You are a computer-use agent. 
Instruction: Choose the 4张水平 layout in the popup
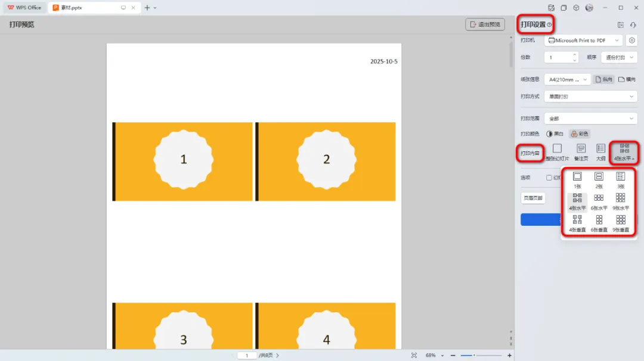(x=577, y=202)
